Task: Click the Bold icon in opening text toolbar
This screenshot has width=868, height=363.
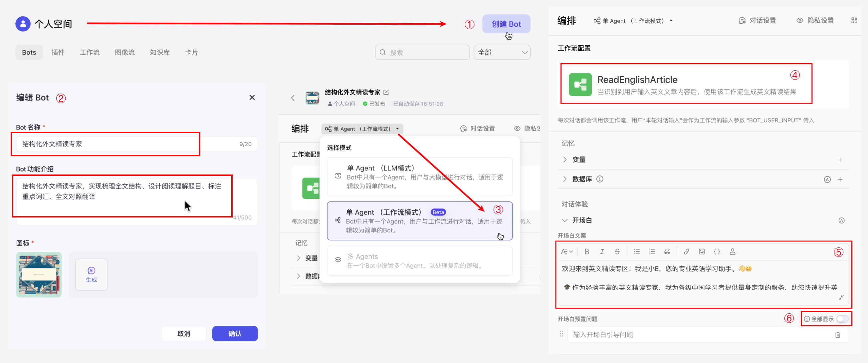Action: (x=587, y=251)
